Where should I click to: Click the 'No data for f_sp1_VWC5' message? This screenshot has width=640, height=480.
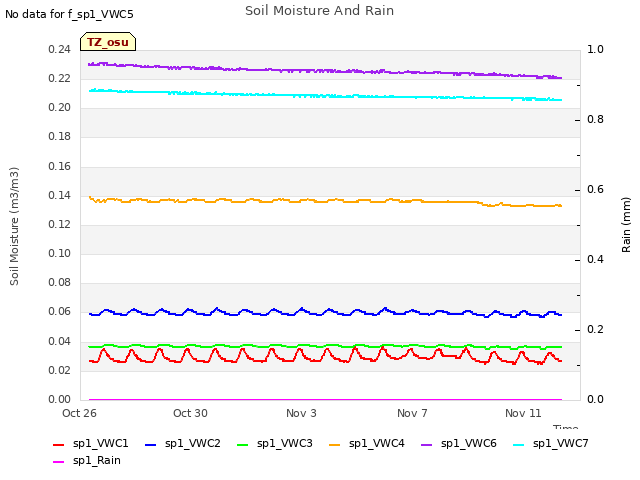69,14
